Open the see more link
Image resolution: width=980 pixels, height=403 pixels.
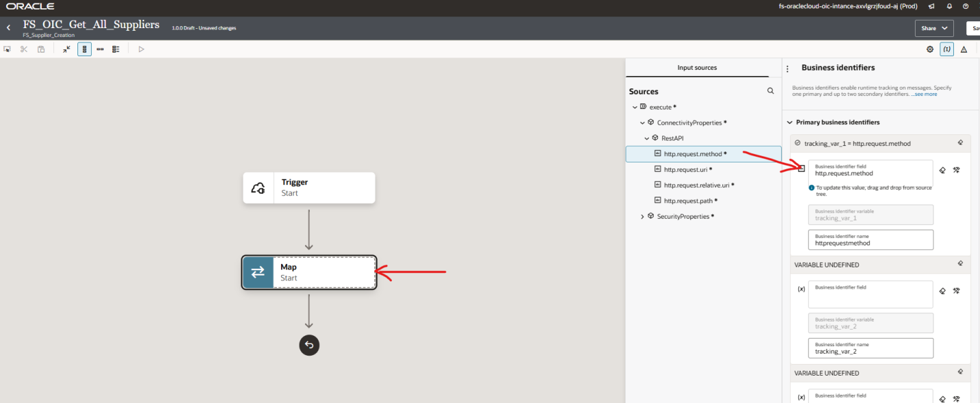click(x=925, y=94)
